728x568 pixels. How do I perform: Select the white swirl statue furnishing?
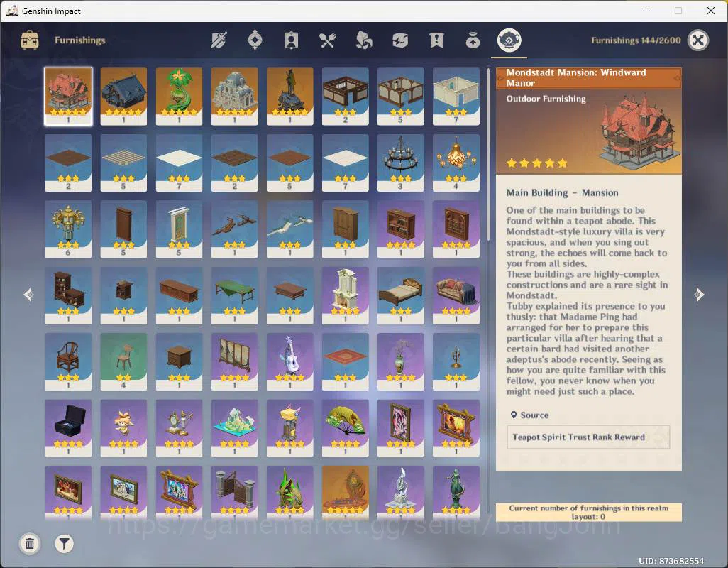click(400, 492)
